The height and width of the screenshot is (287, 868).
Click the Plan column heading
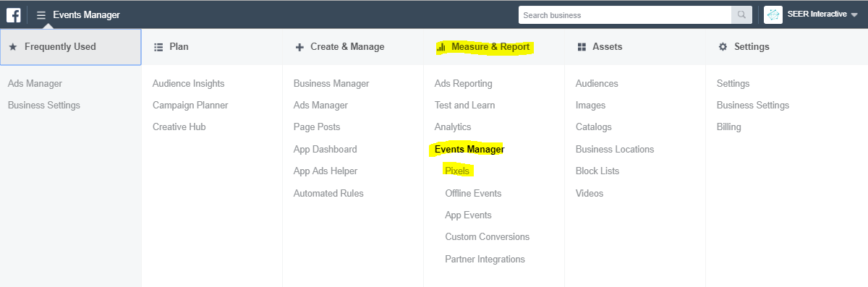point(179,47)
